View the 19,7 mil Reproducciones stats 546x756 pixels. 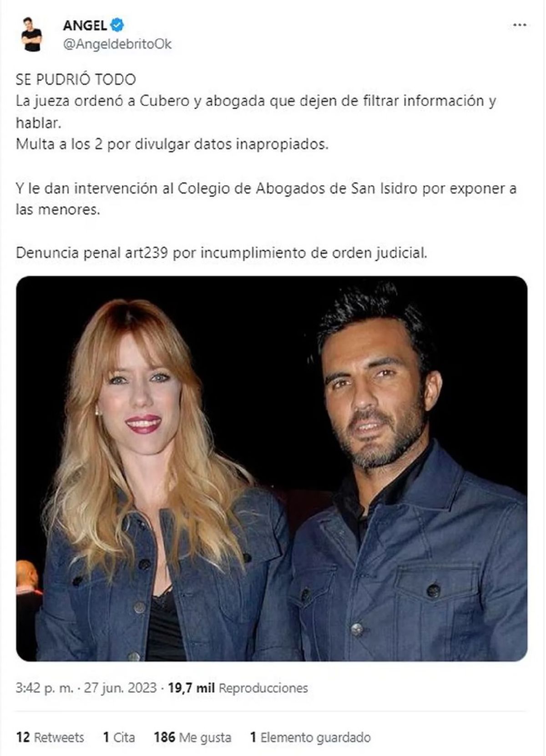click(x=238, y=688)
